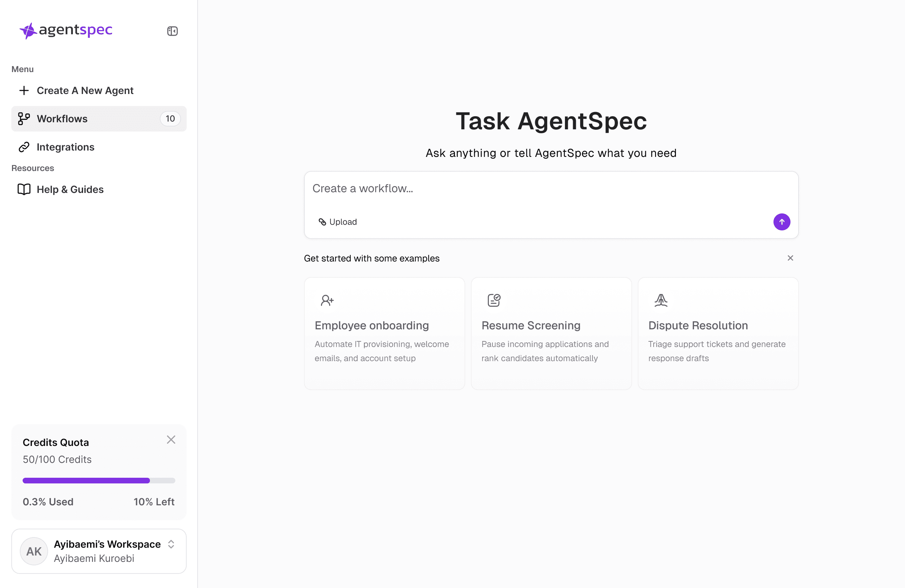Click the Employee onboarding person-plus icon
The height and width of the screenshot is (588, 905).
pos(327,300)
